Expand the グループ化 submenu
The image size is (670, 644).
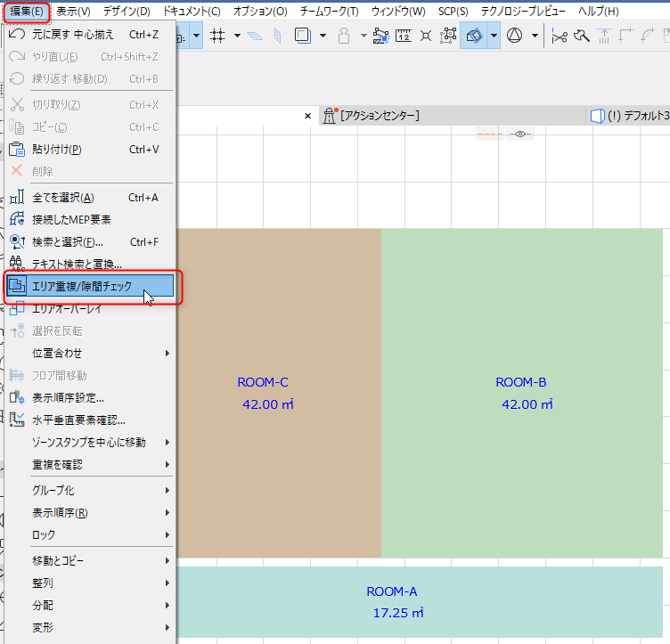[90, 490]
